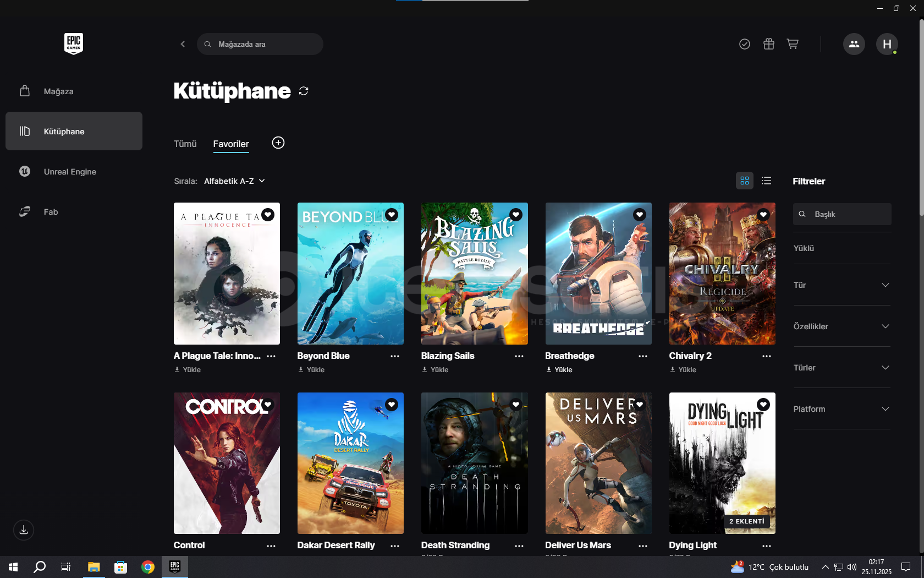Viewport: 924px width, 578px height.
Task: Show hidden system tray icons
Action: coord(825,567)
